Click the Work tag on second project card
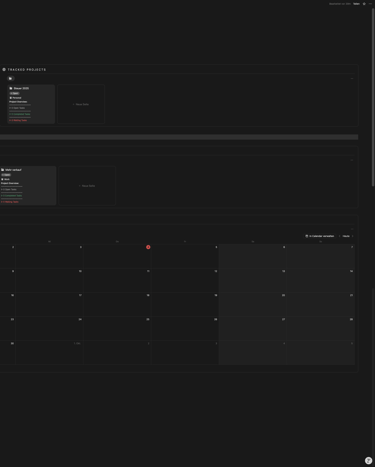 pyautogui.click(x=6, y=179)
